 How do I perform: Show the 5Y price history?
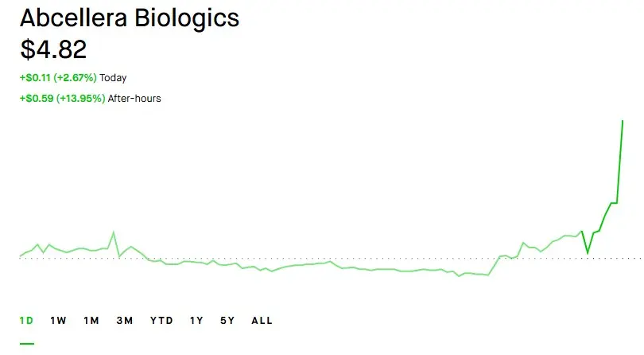click(227, 321)
